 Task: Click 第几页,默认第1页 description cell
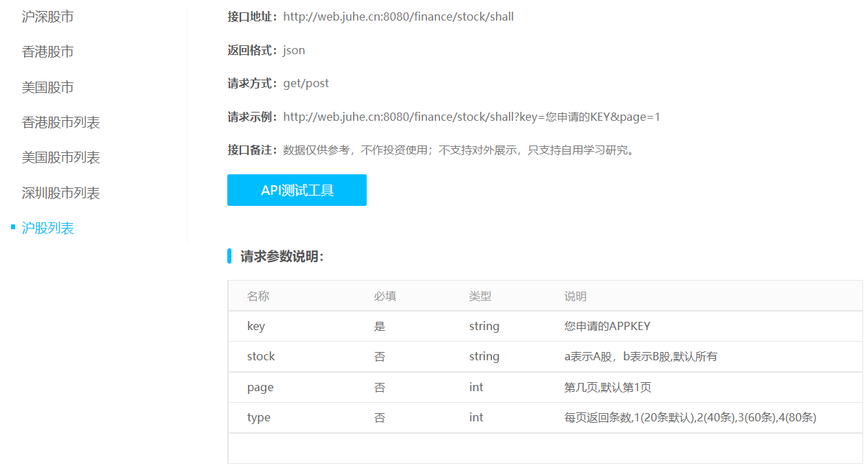(x=608, y=387)
